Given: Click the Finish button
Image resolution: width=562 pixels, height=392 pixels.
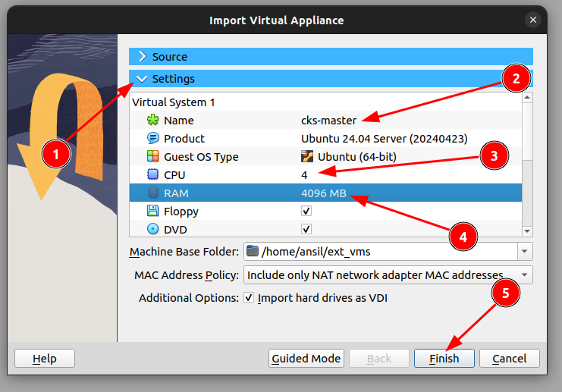Looking at the screenshot, I should [x=444, y=359].
